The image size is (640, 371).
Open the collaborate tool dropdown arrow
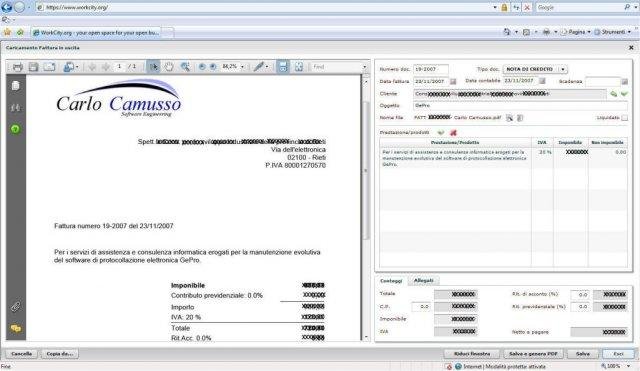pos(76,67)
